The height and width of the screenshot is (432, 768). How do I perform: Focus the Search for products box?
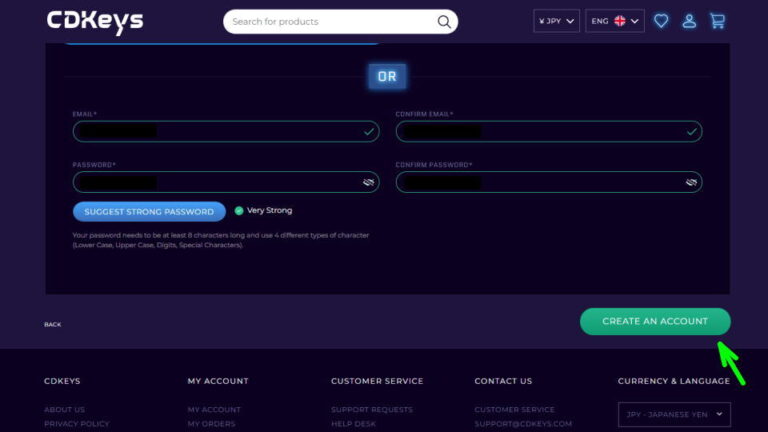tap(330, 21)
